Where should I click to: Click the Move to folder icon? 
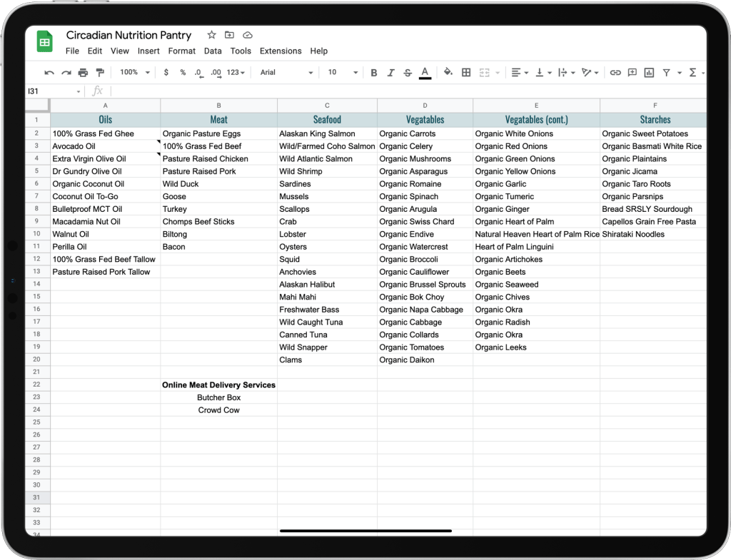[x=229, y=35]
